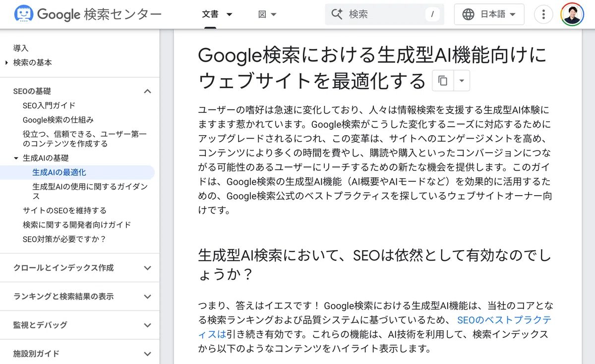Click heading 生成型AI検索において、SEOは依然として有効なのでしょうか？
The image size is (595, 364).
[375, 264]
